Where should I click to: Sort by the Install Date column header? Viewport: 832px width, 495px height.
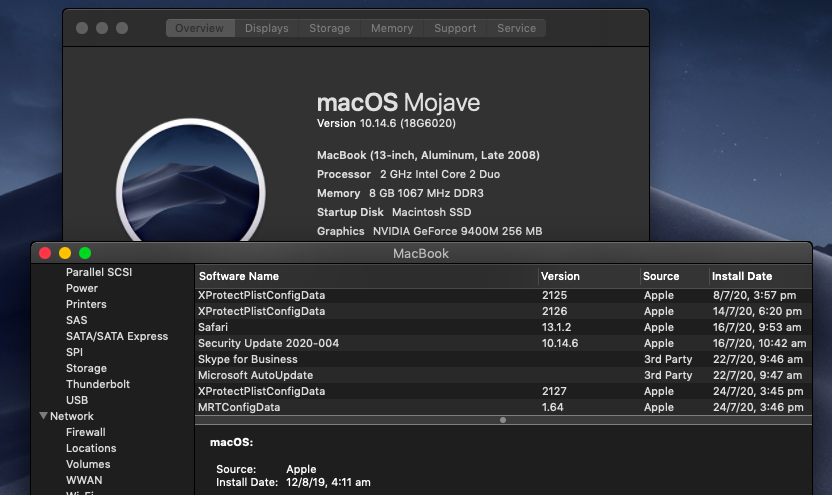tap(760, 276)
